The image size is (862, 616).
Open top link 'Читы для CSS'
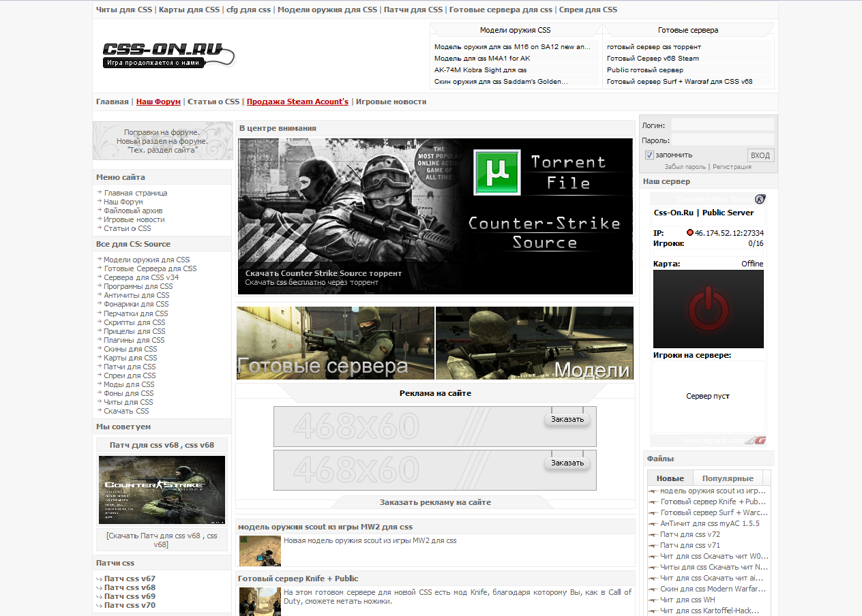(125, 10)
